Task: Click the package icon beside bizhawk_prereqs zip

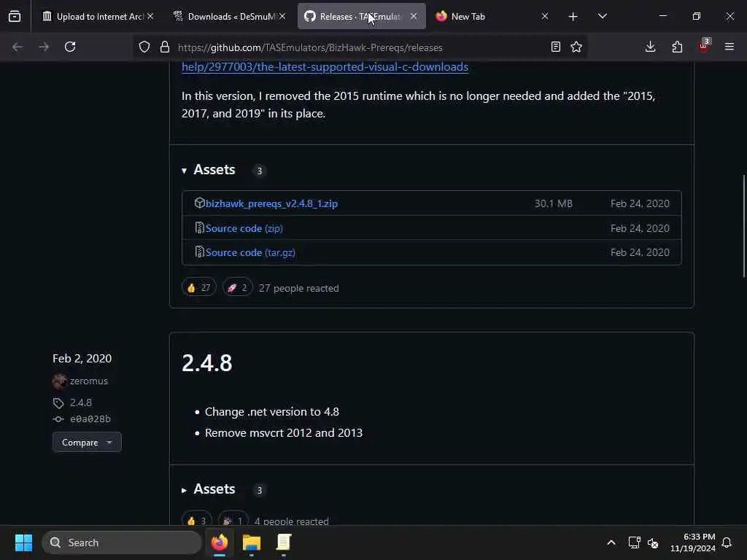Action: pos(200,203)
